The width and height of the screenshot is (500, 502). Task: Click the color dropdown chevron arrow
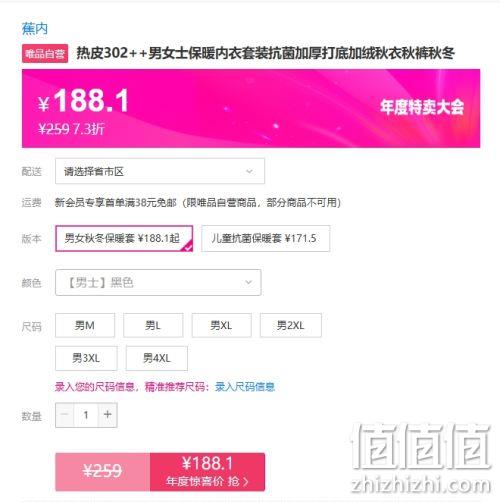(x=248, y=282)
